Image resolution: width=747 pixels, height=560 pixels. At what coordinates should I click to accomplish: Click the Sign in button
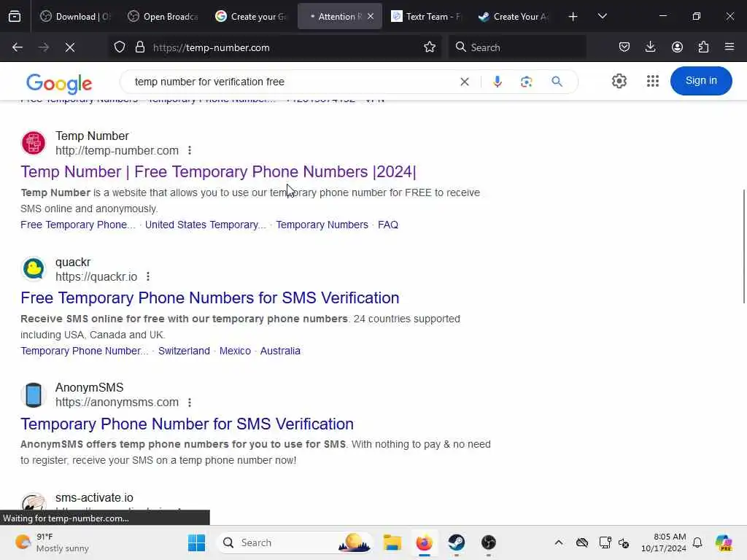click(701, 81)
